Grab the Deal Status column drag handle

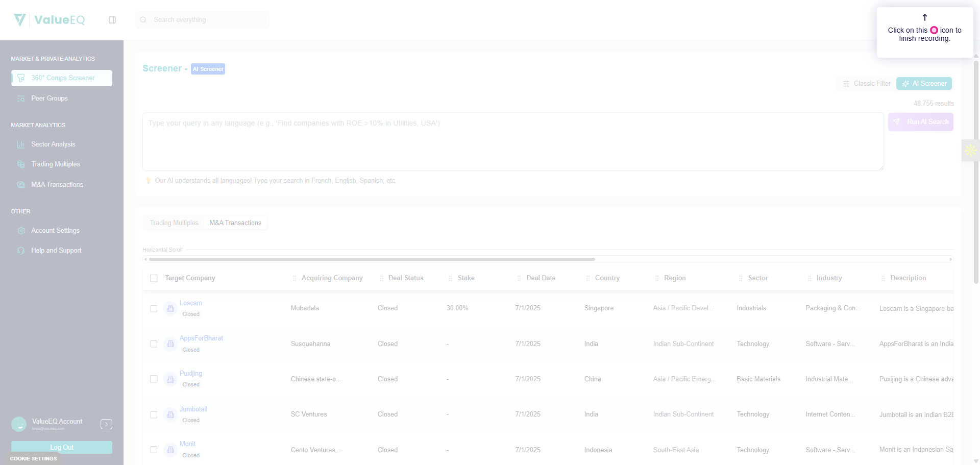click(381, 278)
